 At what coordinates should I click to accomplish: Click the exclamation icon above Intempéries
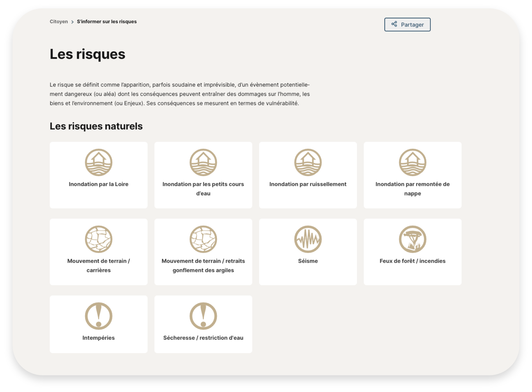coord(98,316)
